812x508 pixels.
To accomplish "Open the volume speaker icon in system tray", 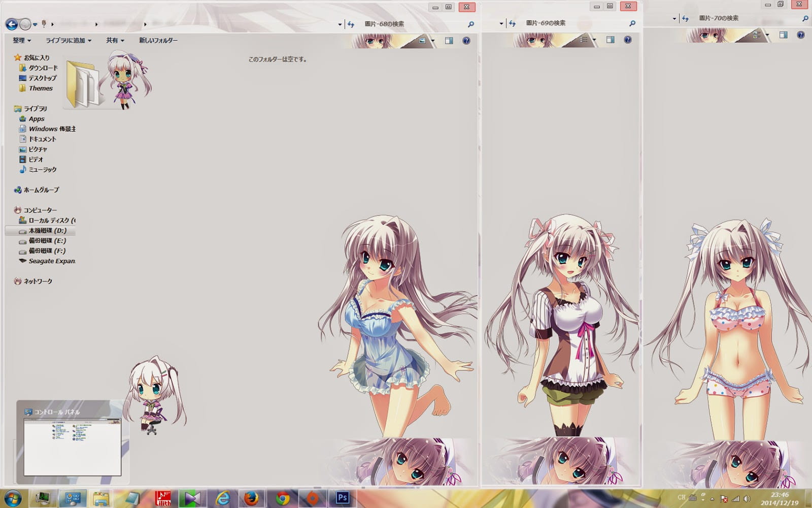I will 747,499.
